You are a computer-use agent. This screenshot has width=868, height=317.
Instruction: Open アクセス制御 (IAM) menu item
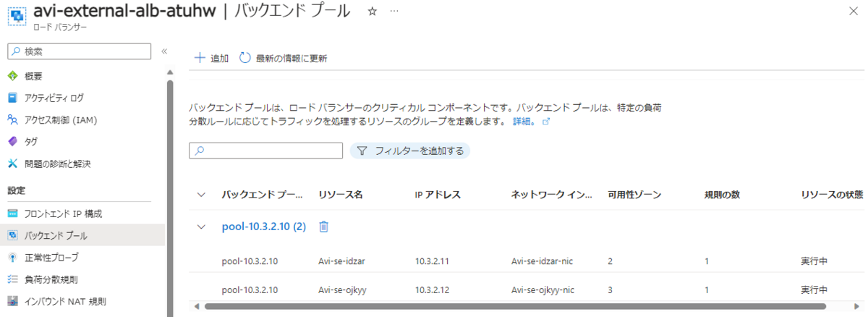tap(61, 119)
